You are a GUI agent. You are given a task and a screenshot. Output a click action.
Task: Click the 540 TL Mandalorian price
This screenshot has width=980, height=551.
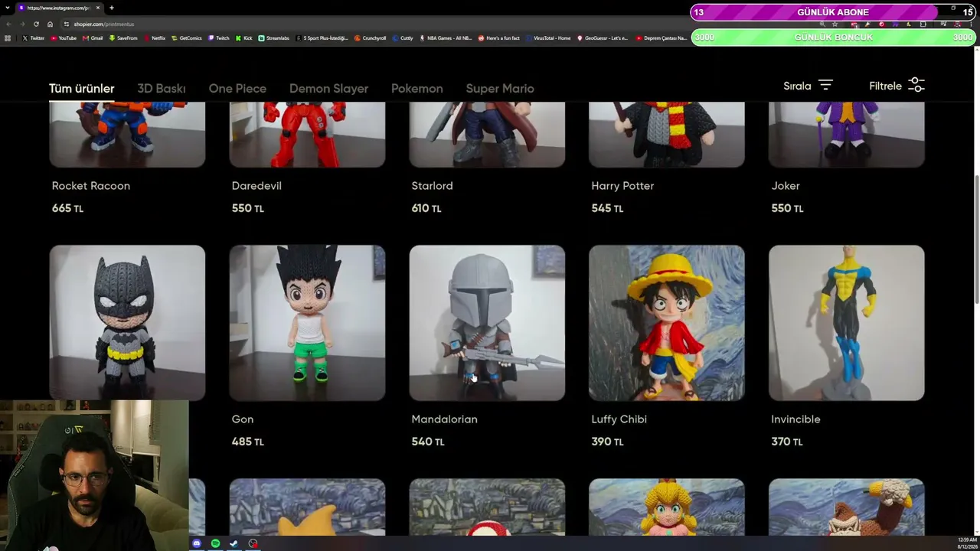427,442
